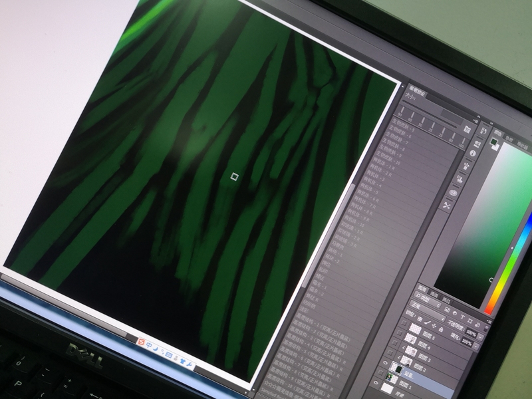
Task: Select the 画笔预设 brush presets tab
Action: point(417,91)
